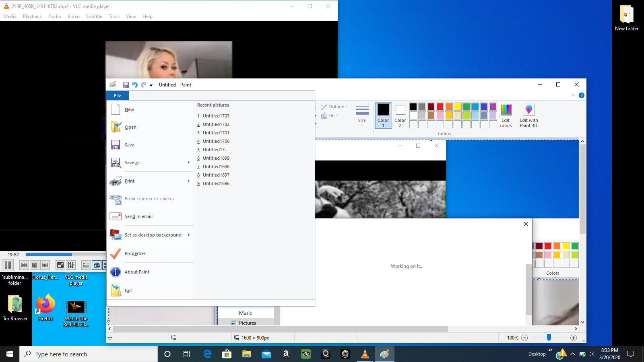Choose Save in Paint File menu
This screenshot has width=644, height=362.
(150, 145)
